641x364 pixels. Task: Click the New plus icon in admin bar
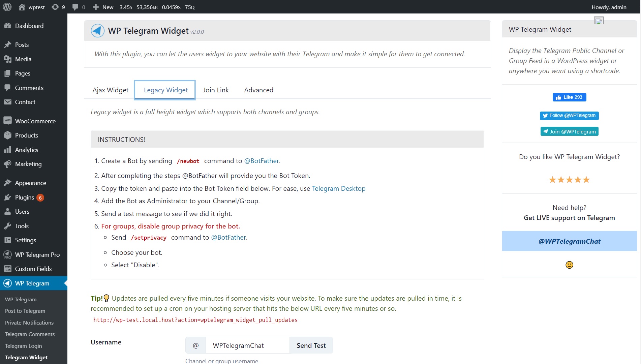[96, 7]
